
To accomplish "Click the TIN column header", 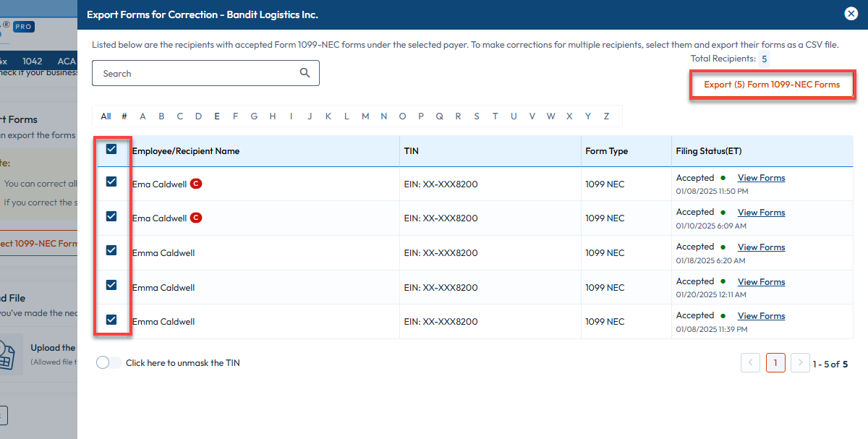I will pyautogui.click(x=411, y=151).
